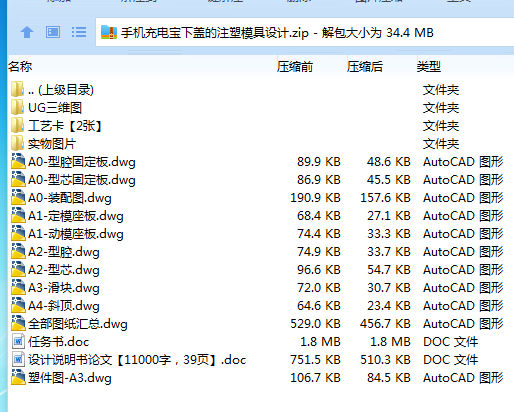Click the archive path field showing 手机充电宝下盖的注塑模具设计.zip
514x412 pixels.
305,32
